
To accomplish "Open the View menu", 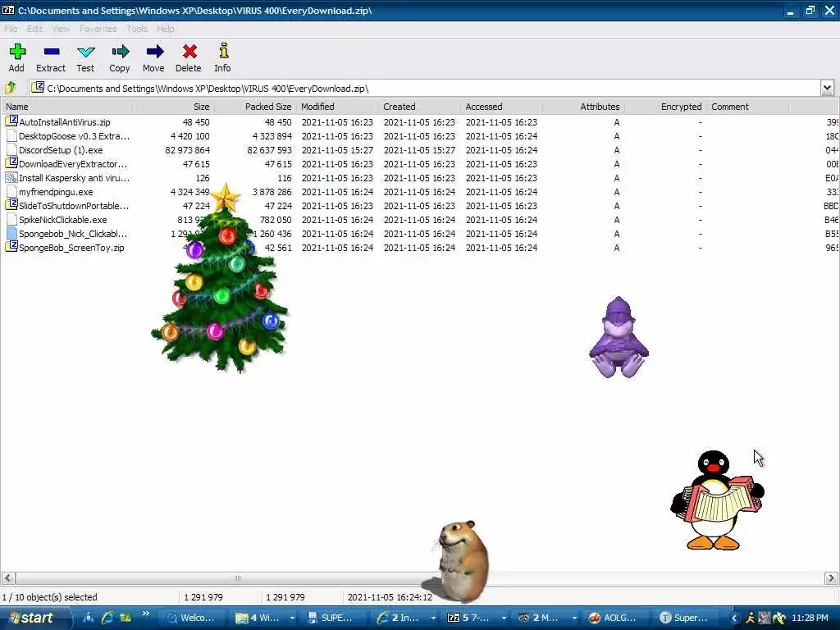I will pyautogui.click(x=61, y=29).
